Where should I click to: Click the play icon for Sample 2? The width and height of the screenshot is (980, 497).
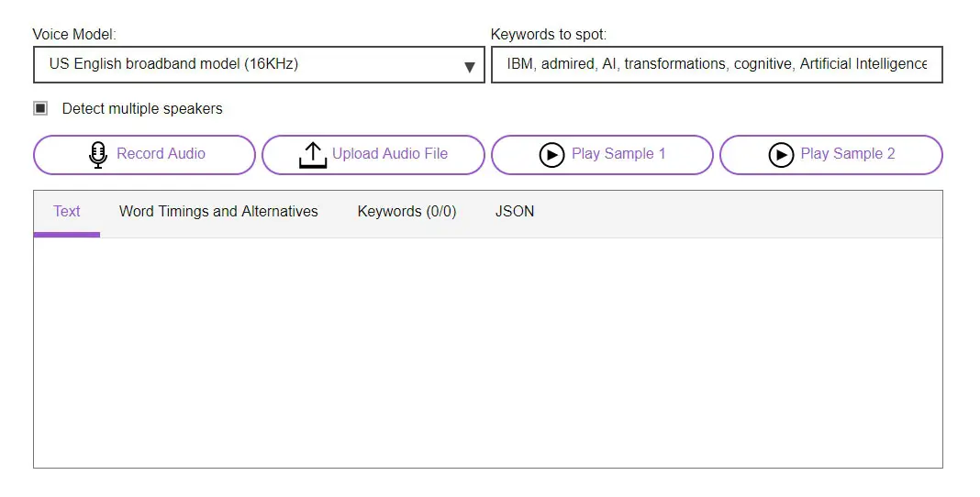pos(781,155)
